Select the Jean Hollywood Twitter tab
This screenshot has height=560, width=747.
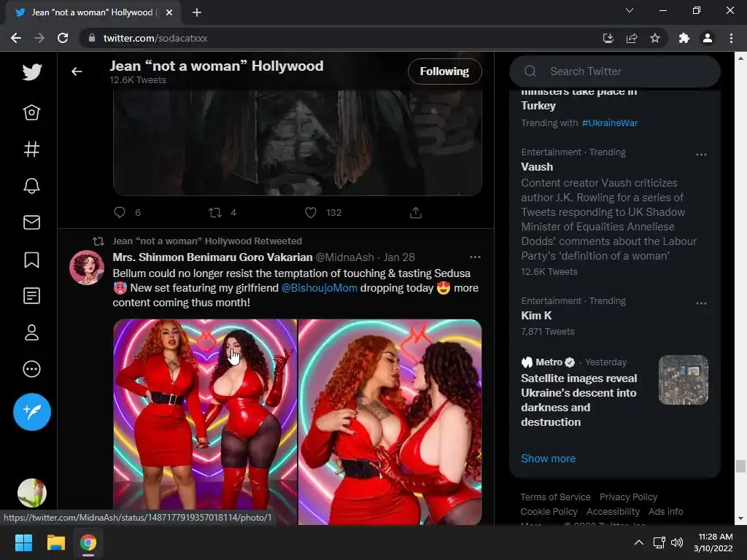(x=93, y=12)
